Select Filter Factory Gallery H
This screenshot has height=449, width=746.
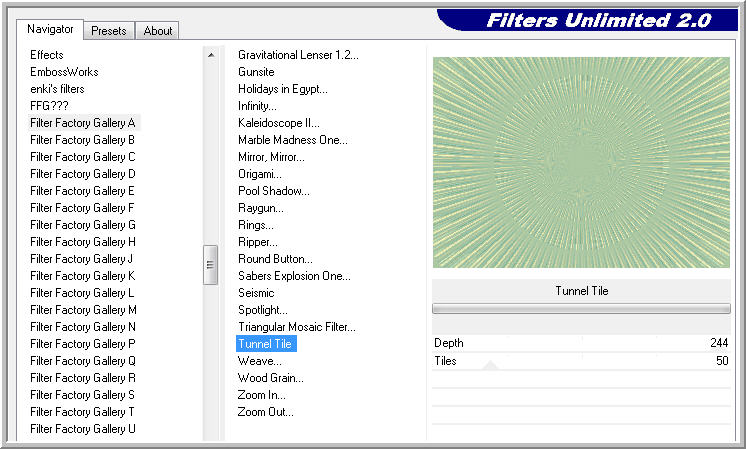coord(83,242)
